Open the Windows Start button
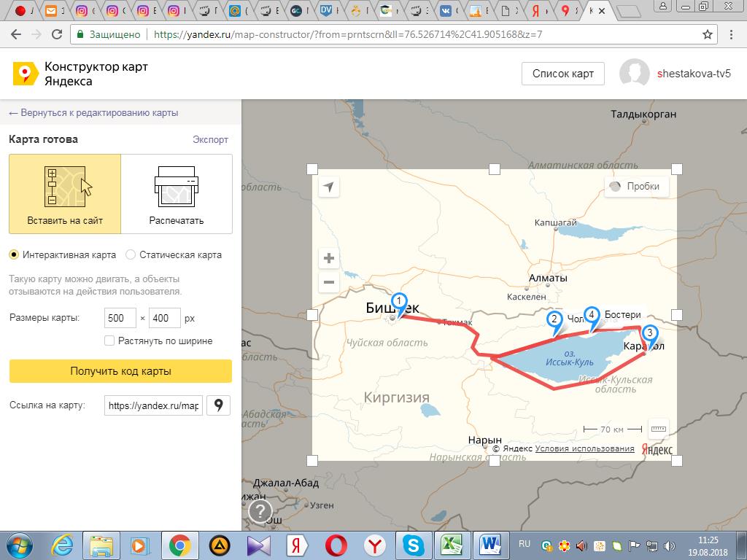Screen dimensions: 747x560 point(20,545)
